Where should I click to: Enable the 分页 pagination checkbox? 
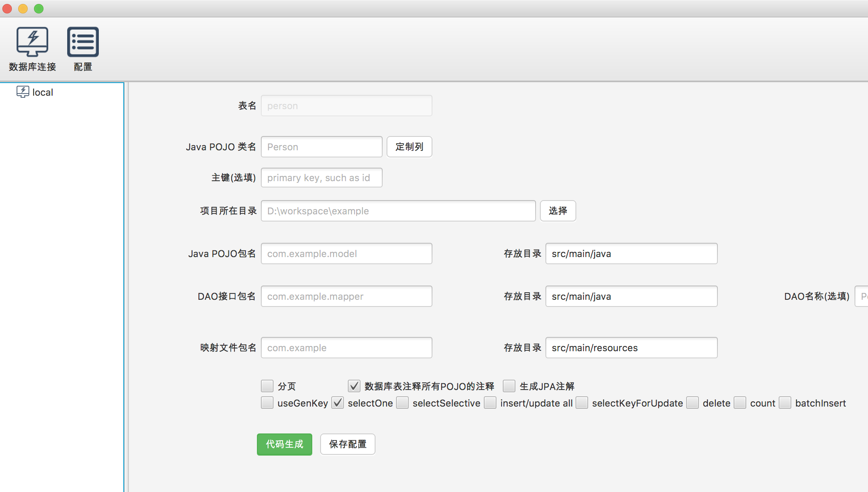pyautogui.click(x=267, y=386)
